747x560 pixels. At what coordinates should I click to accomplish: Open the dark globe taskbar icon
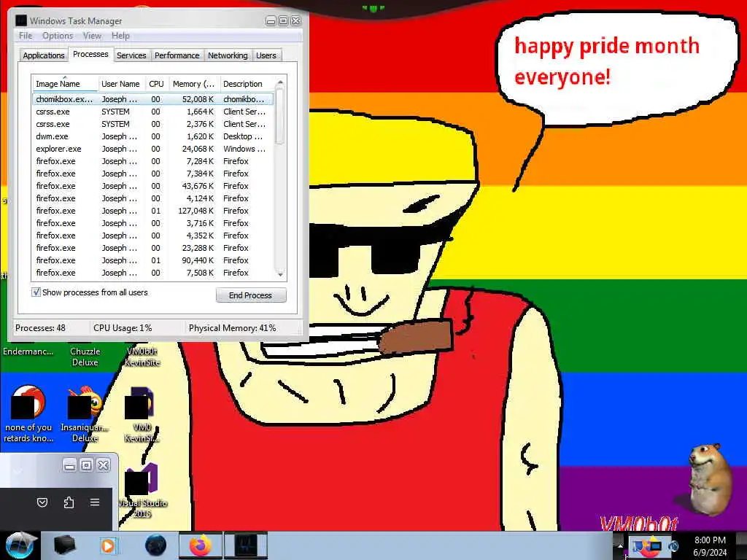tap(155, 545)
